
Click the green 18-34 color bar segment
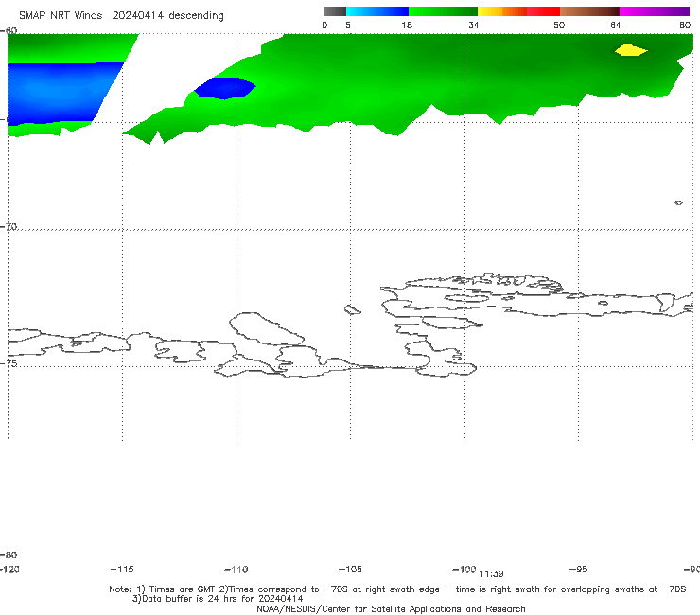pos(443,11)
